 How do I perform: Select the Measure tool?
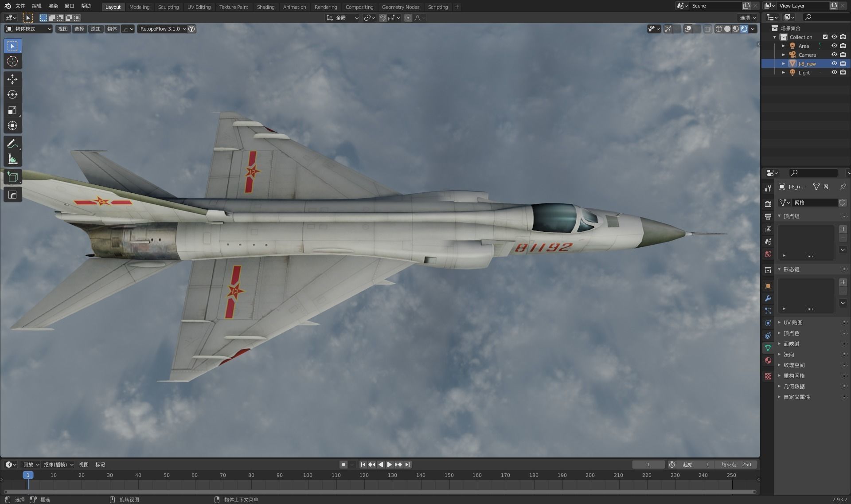[12, 159]
